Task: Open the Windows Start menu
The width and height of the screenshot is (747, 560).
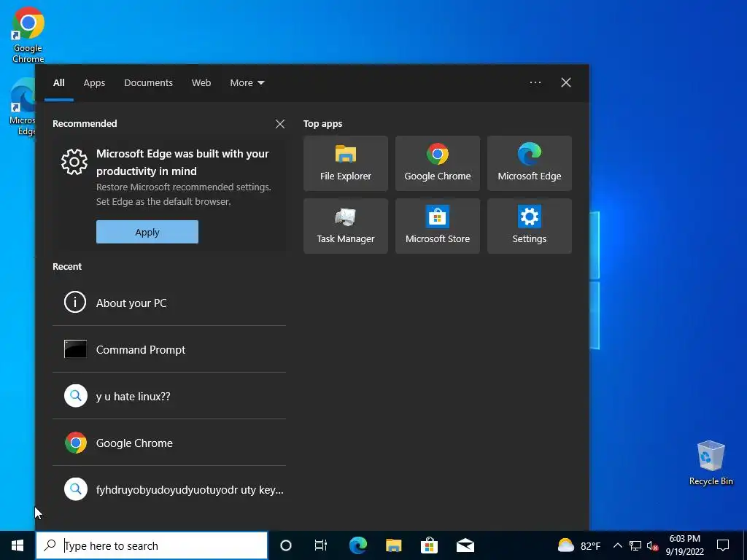Action: tap(18, 545)
